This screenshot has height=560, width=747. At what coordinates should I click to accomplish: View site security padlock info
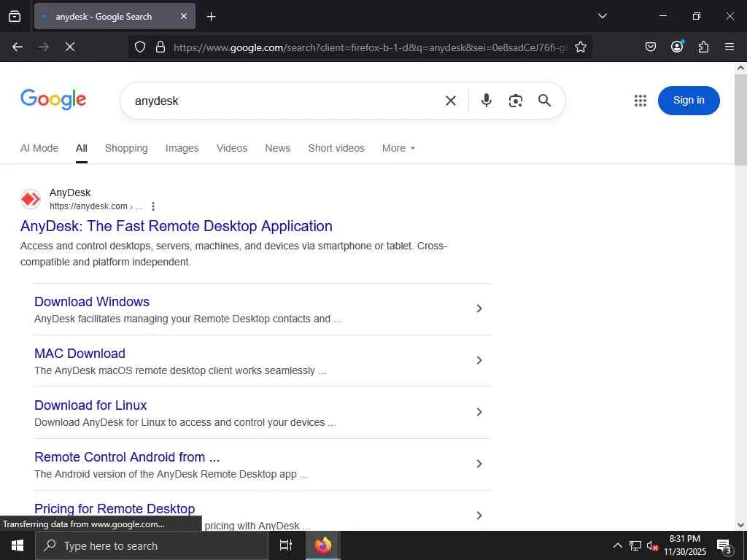pos(160,47)
